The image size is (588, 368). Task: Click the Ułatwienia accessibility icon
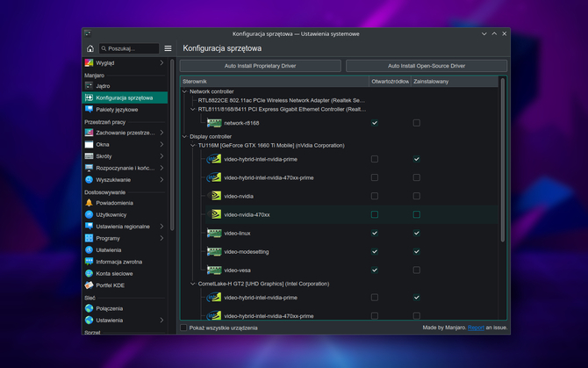89,249
